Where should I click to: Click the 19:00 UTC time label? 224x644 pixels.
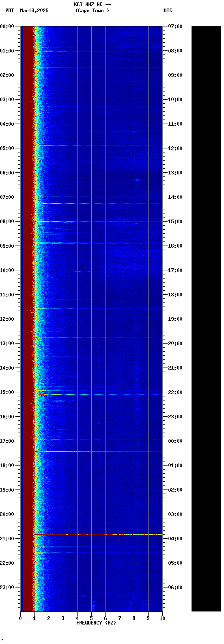(x=175, y=319)
